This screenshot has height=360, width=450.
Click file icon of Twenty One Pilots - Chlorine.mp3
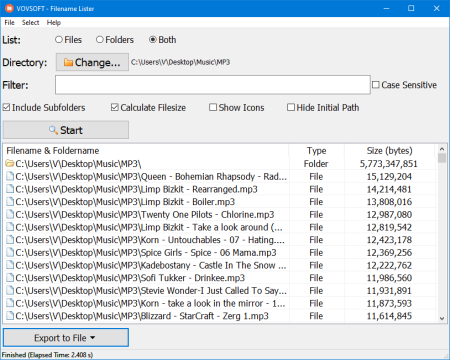(x=10, y=214)
